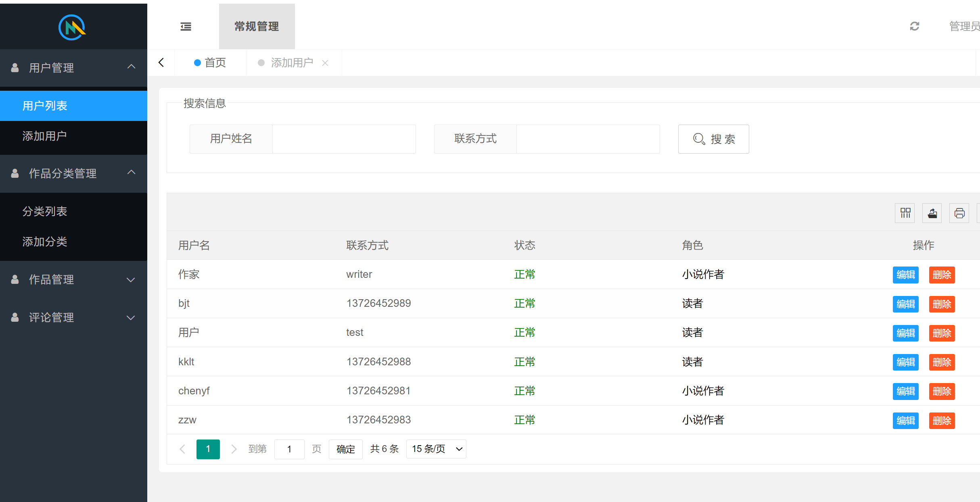Click the 常规管理 top menu item
The image size is (980, 502).
(257, 26)
